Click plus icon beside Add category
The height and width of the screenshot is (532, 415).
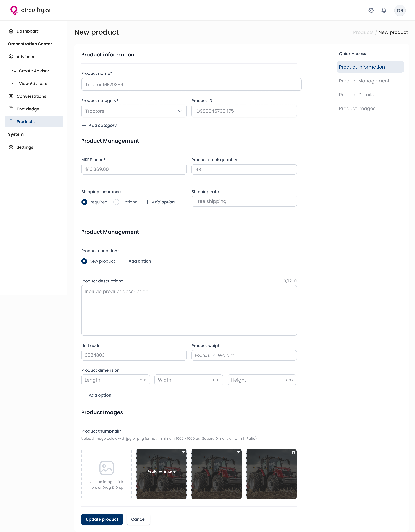(84, 126)
